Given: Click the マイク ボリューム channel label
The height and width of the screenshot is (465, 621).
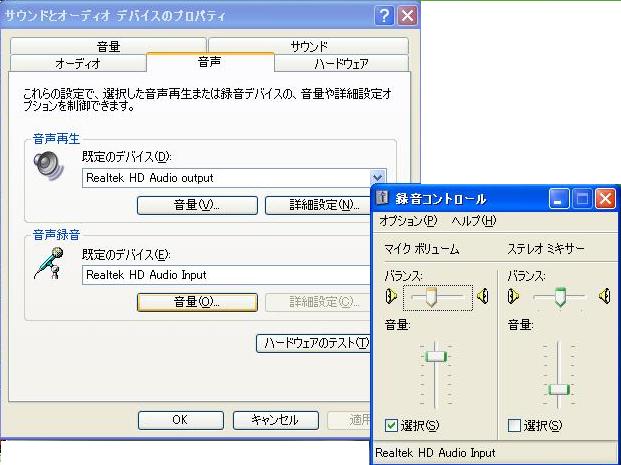Looking at the screenshot, I should point(422,250).
